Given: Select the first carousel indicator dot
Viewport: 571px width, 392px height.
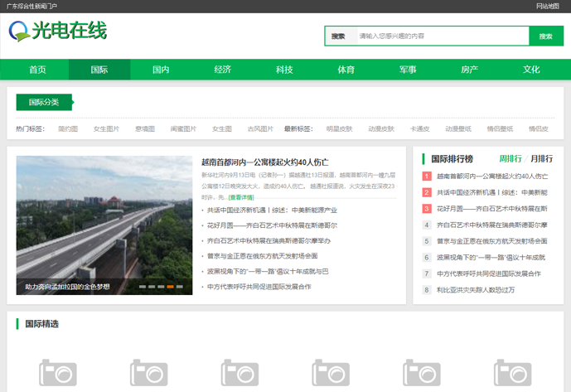Looking at the screenshot, I should coord(142,287).
